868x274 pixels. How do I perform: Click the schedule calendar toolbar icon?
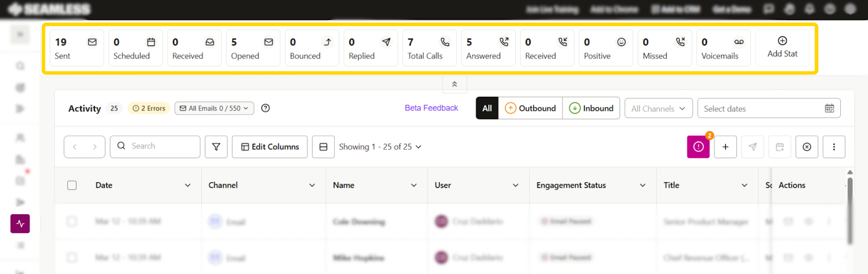coord(780,147)
